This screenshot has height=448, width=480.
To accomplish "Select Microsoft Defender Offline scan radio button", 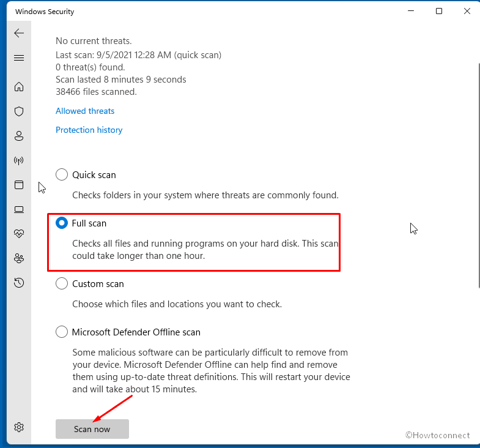I will 62,332.
